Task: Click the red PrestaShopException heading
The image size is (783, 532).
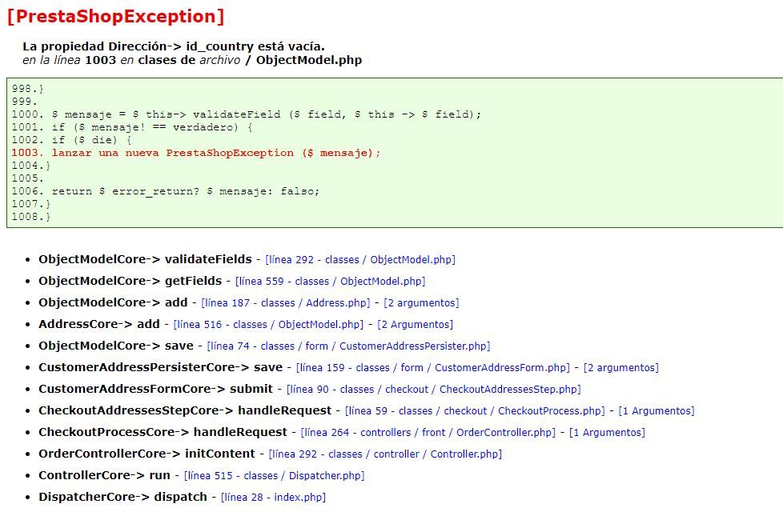Action: pos(116,17)
